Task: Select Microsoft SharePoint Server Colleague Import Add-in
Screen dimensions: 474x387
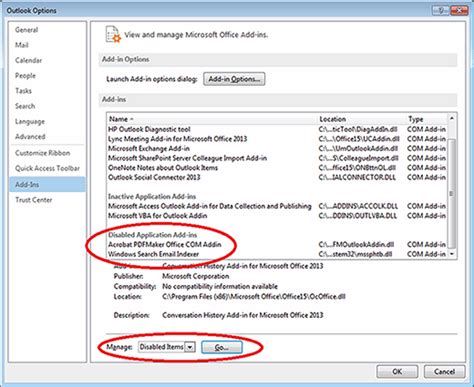Action: point(277,158)
